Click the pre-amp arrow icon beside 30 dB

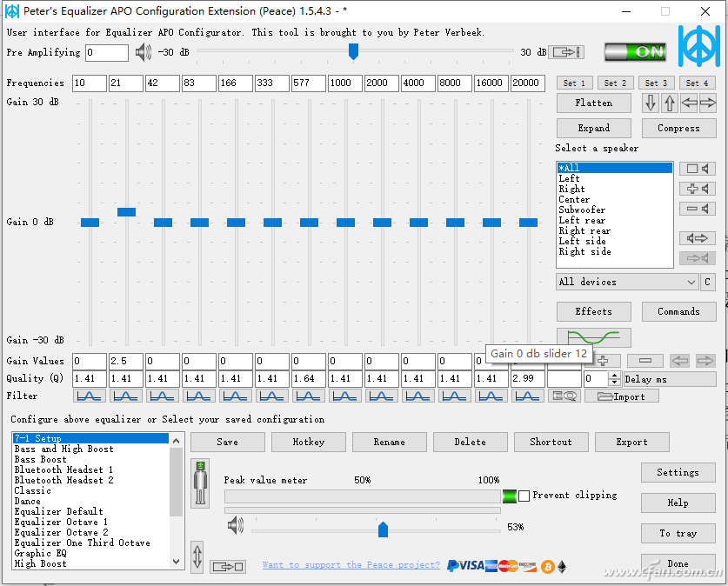pos(566,52)
